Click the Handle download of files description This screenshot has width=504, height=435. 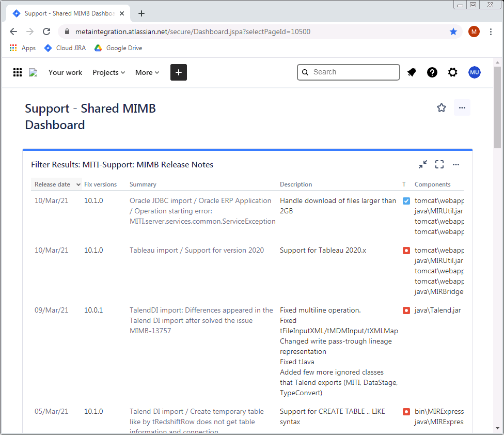[x=338, y=206]
